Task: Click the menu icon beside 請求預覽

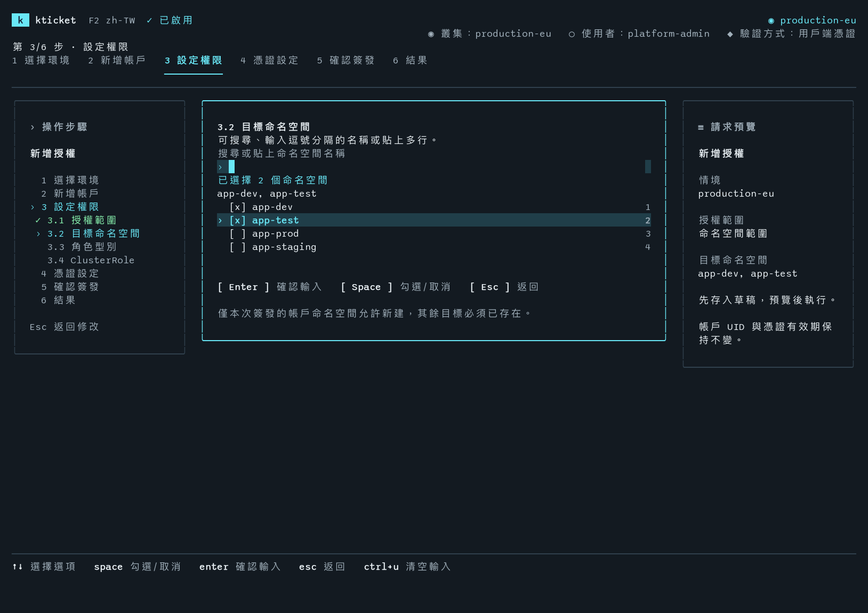Action: [701, 127]
